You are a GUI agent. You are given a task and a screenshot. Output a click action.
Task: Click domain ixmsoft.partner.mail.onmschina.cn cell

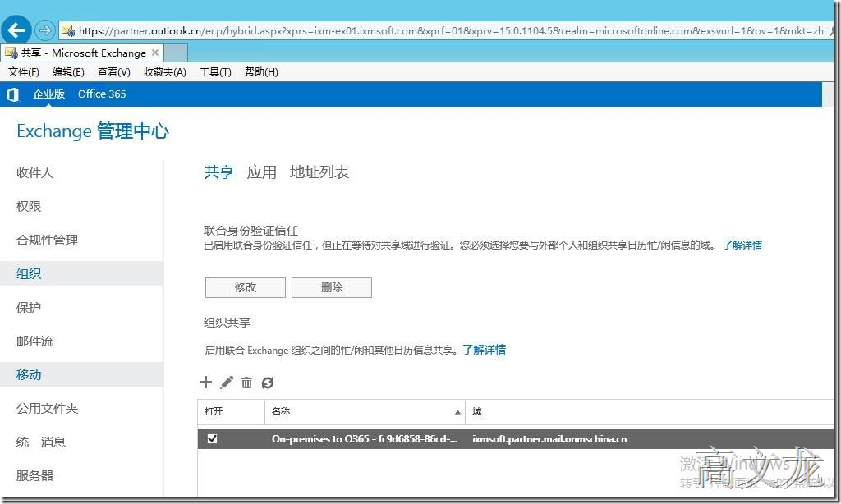click(549, 438)
